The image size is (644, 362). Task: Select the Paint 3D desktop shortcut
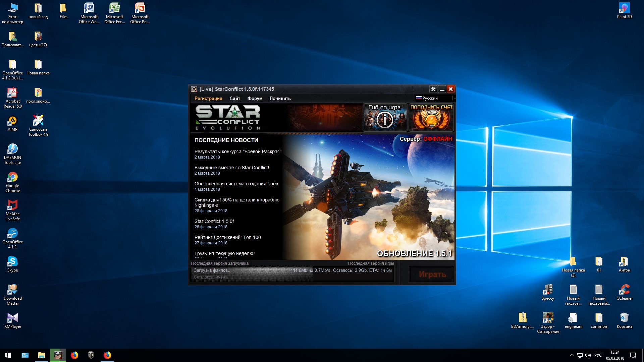tap(624, 11)
